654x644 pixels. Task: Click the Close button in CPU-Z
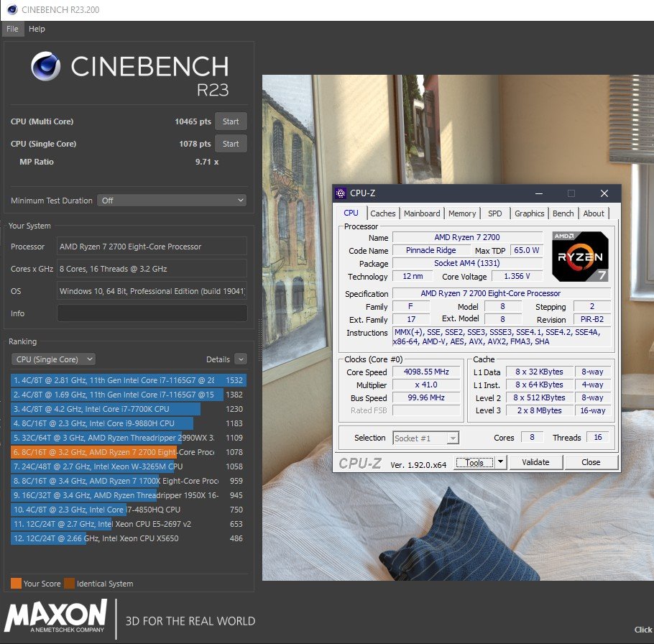click(591, 462)
